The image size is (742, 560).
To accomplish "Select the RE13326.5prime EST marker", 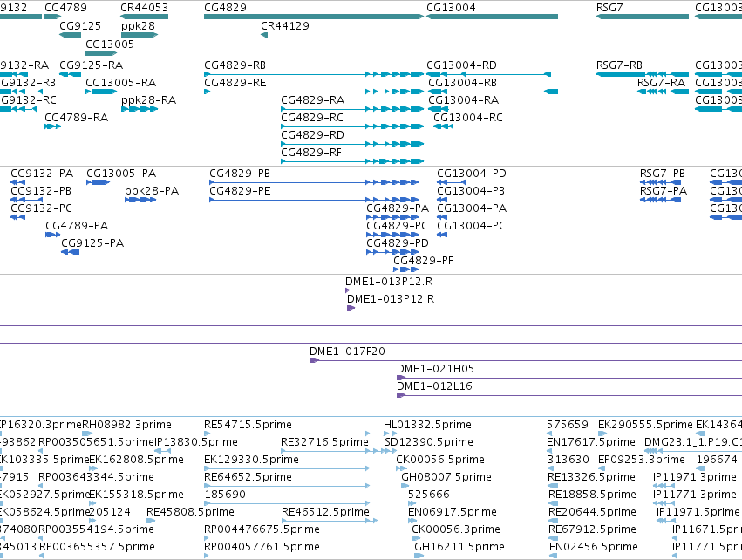I will pyautogui.click(x=553, y=486).
